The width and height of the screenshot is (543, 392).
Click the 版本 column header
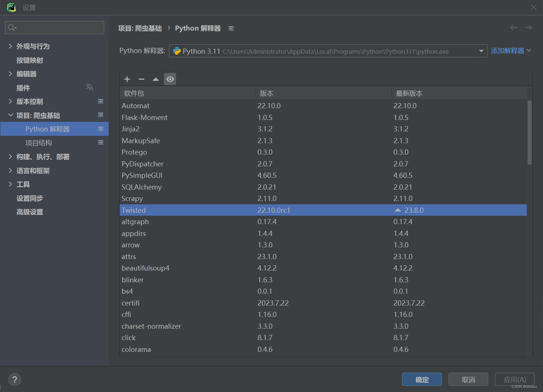click(x=324, y=93)
